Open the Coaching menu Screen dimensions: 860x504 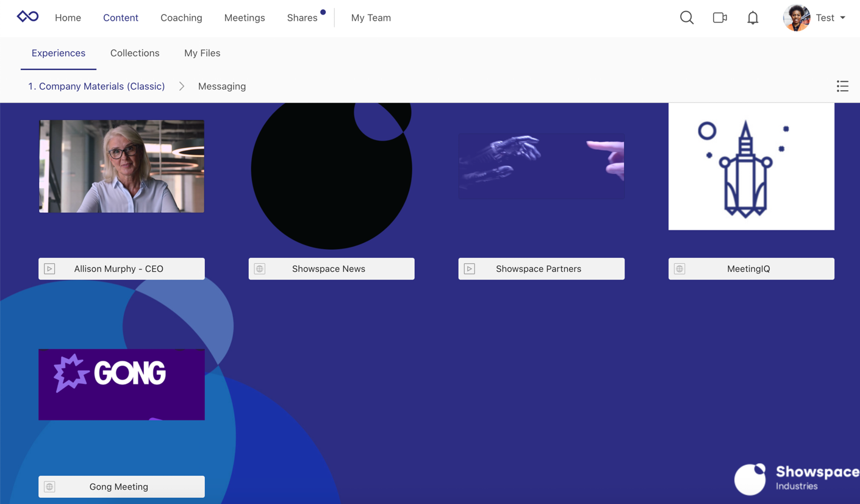point(181,18)
